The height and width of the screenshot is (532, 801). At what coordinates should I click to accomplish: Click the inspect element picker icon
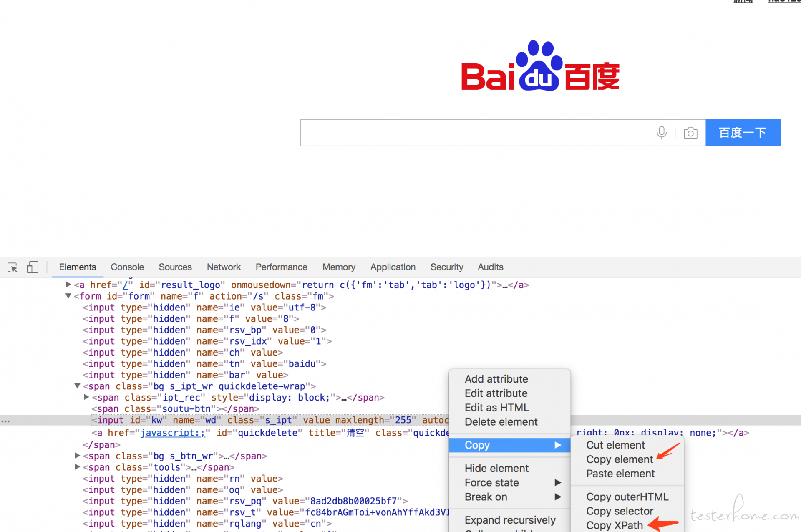tap(13, 267)
